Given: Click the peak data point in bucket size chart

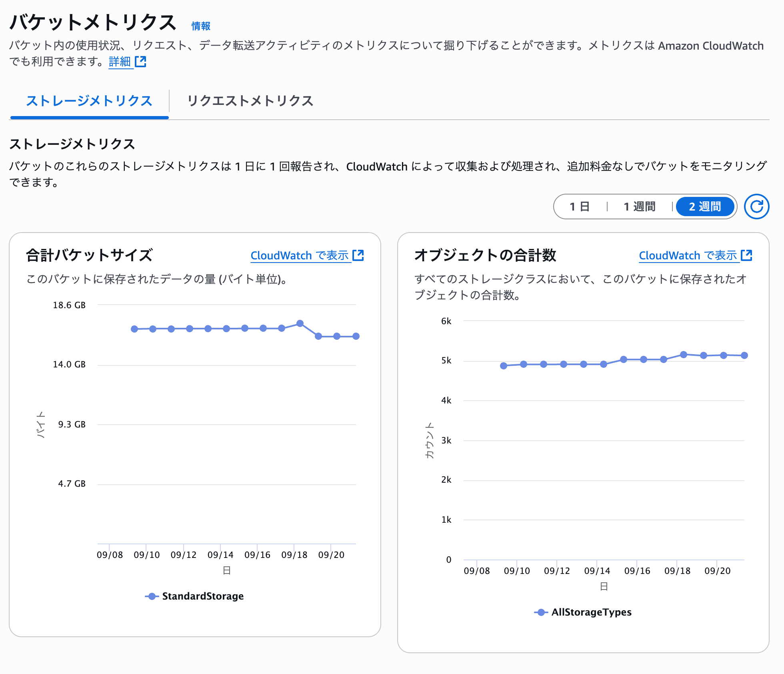Looking at the screenshot, I should coord(300,323).
